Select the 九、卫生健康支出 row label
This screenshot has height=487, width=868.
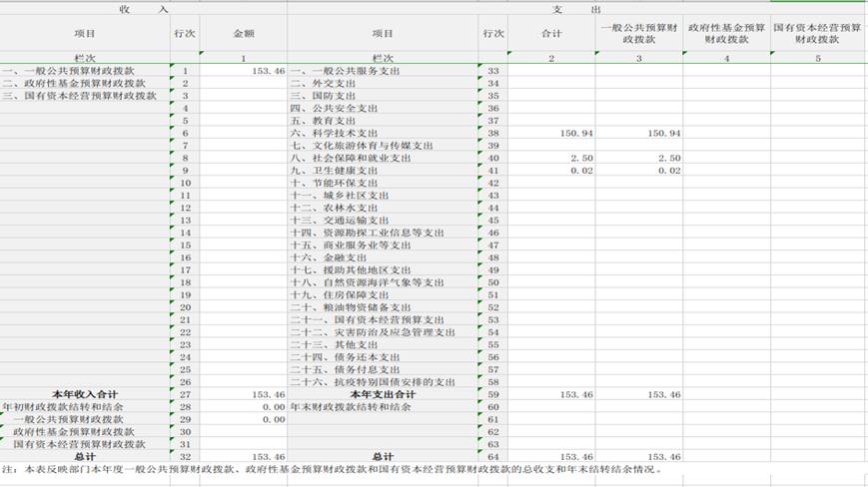334,171
